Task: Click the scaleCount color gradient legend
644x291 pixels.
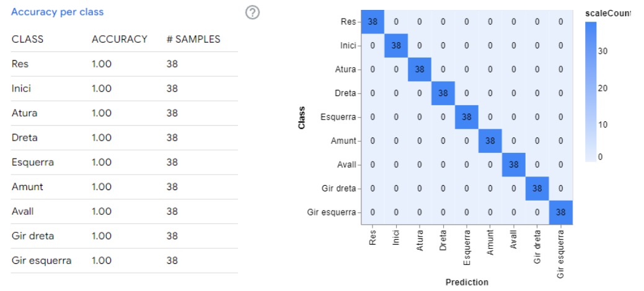Action: click(x=591, y=92)
